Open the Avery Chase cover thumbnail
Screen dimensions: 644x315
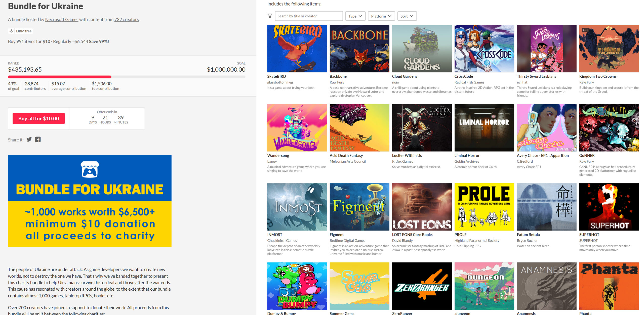546,128
